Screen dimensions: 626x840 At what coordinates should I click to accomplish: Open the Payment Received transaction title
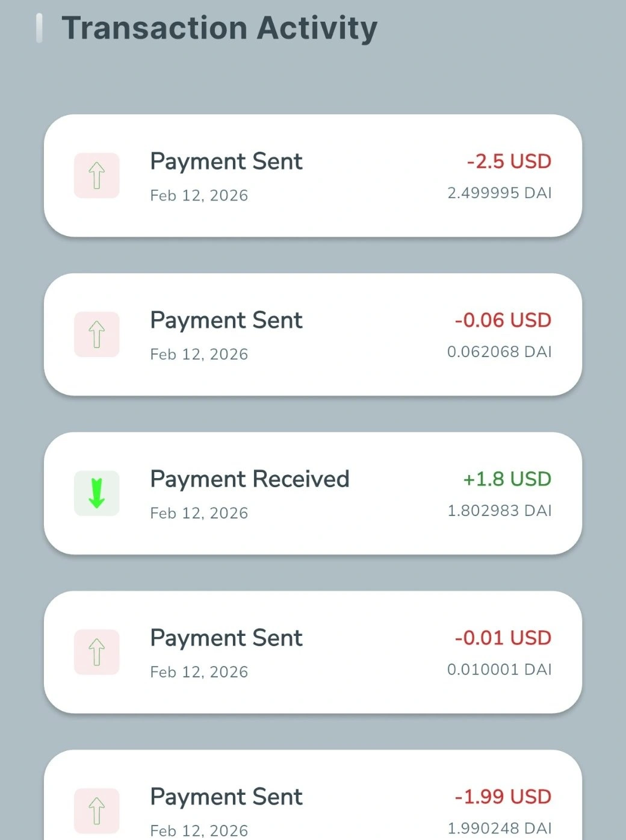tap(249, 479)
